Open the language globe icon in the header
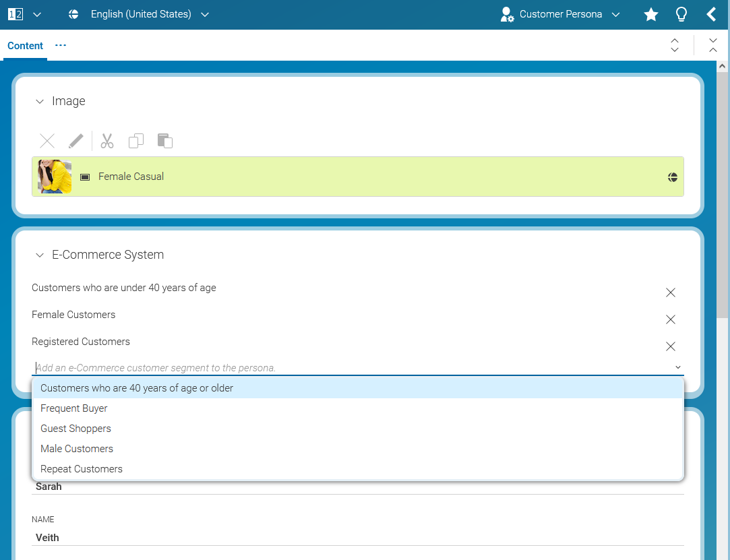The height and width of the screenshot is (560, 730). coord(73,13)
